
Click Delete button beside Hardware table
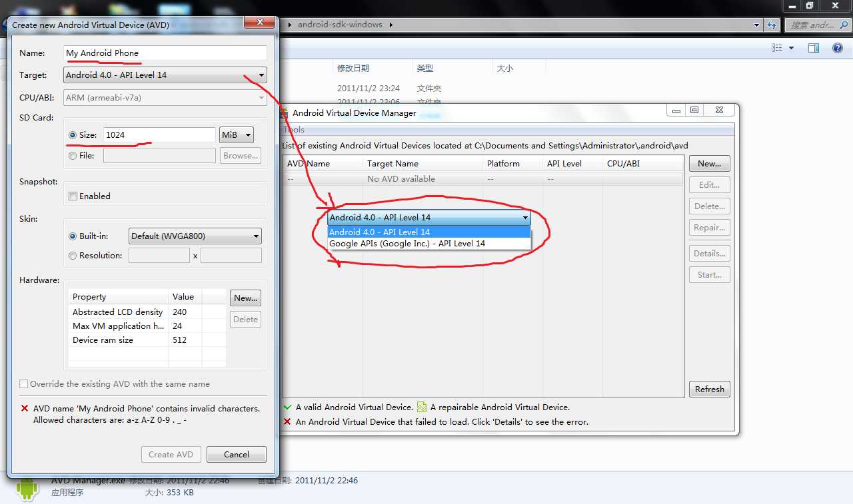[246, 320]
